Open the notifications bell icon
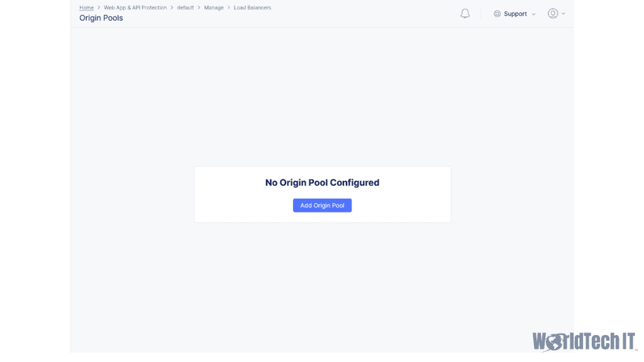 (465, 14)
